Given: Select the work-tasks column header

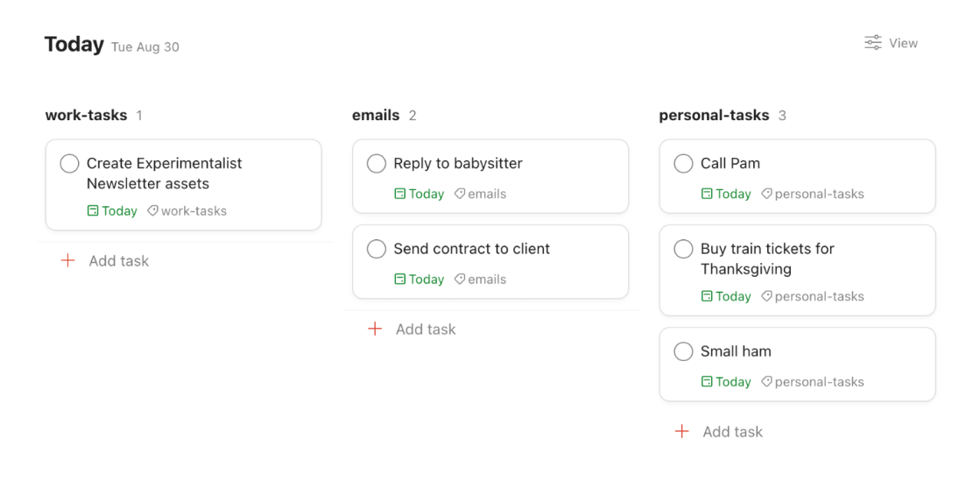Looking at the screenshot, I should (x=86, y=115).
